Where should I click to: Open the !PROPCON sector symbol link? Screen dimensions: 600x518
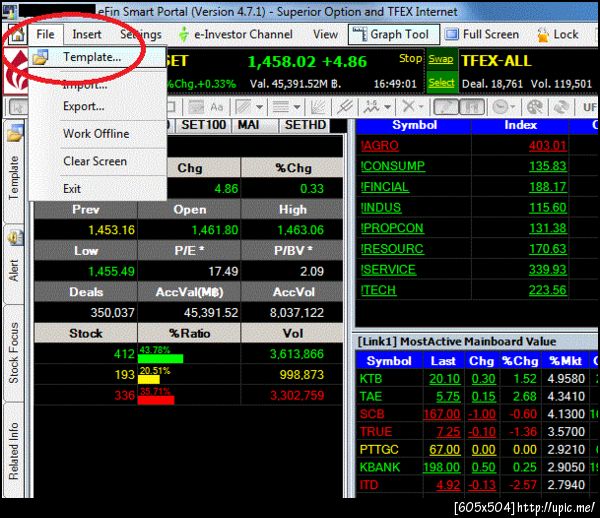(x=392, y=228)
